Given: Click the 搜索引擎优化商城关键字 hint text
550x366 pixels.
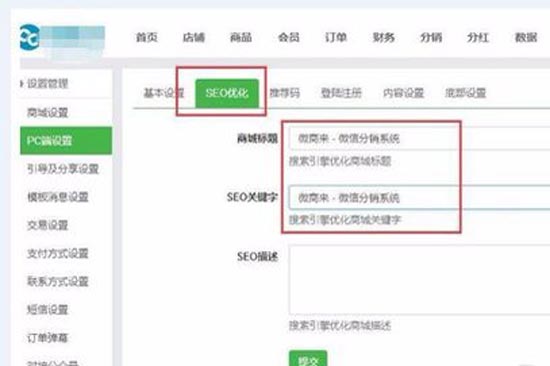Looking at the screenshot, I should 345,220.
